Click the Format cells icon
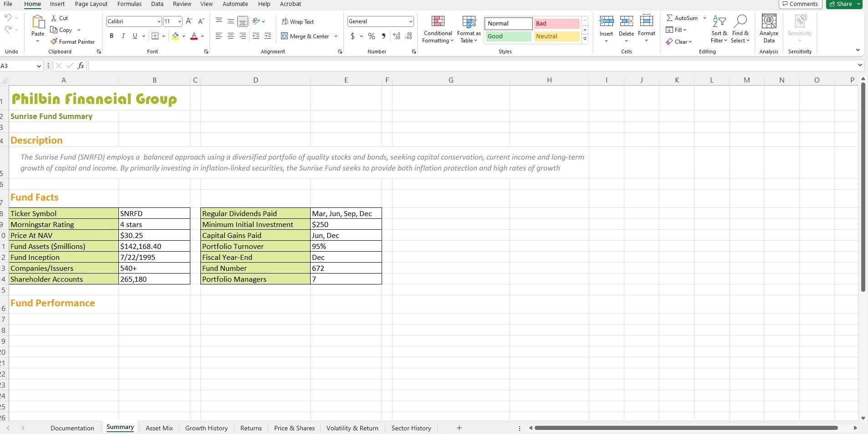The width and height of the screenshot is (868, 434). coord(646,21)
